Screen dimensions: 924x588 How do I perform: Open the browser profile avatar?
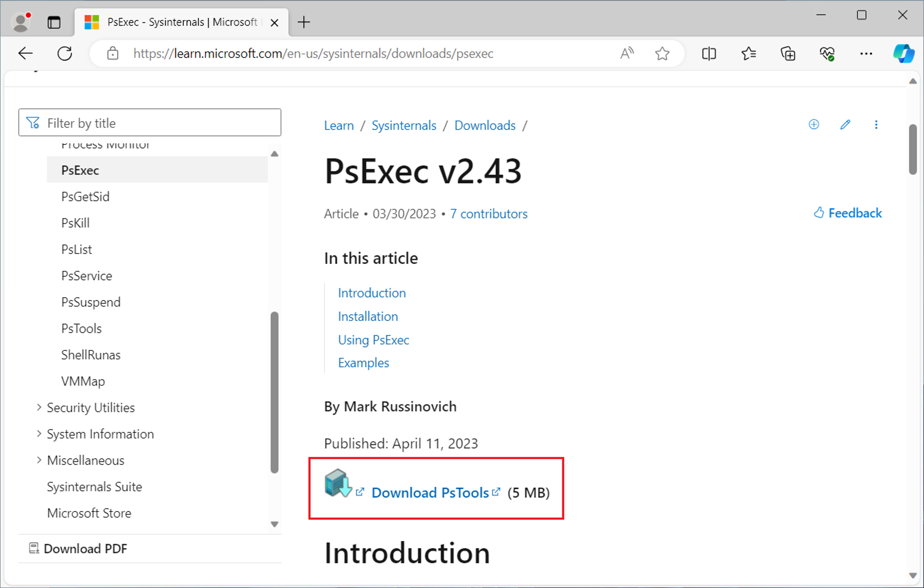tap(21, 22)
